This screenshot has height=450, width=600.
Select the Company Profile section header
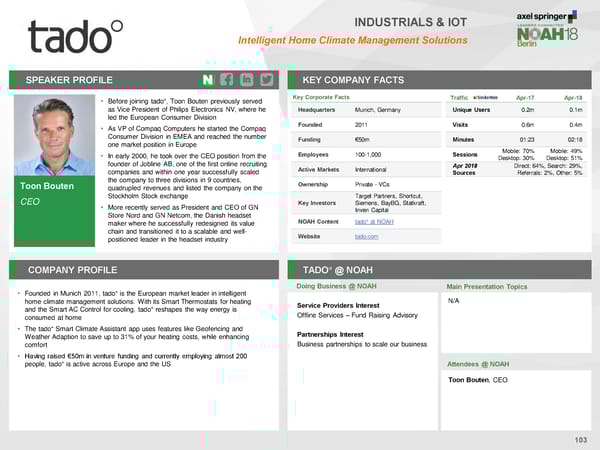tap(71, 270)
